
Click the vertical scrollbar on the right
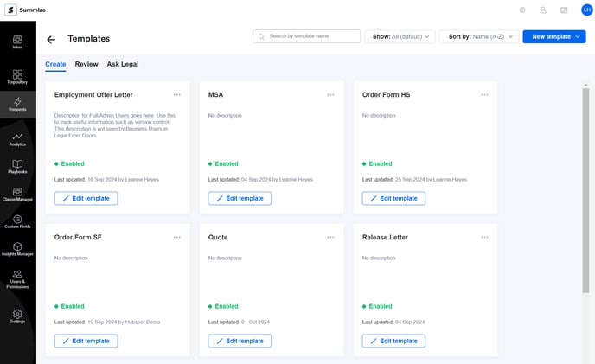[585, 173]
